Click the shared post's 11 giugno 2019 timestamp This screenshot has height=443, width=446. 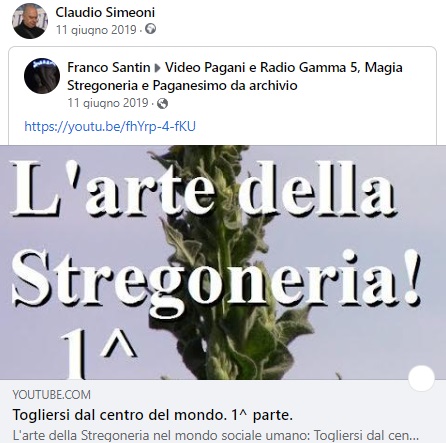(x=108, y=103)
